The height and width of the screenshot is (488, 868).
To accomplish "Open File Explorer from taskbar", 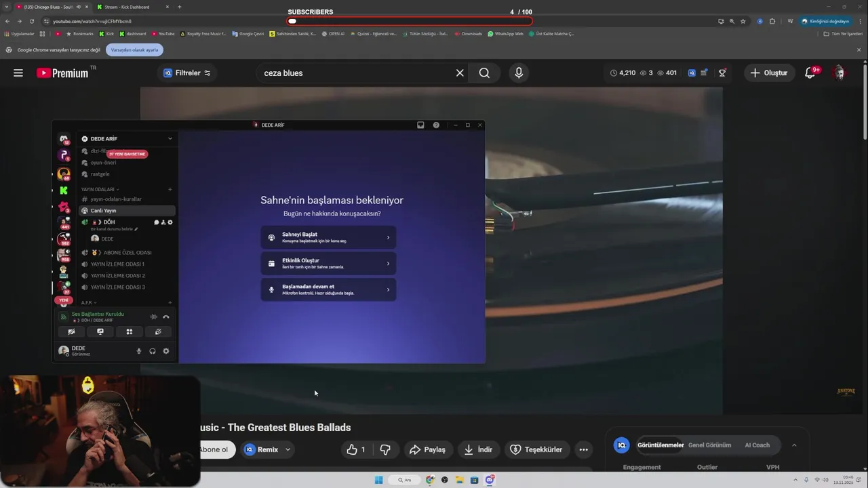I will tap(459, 480).
